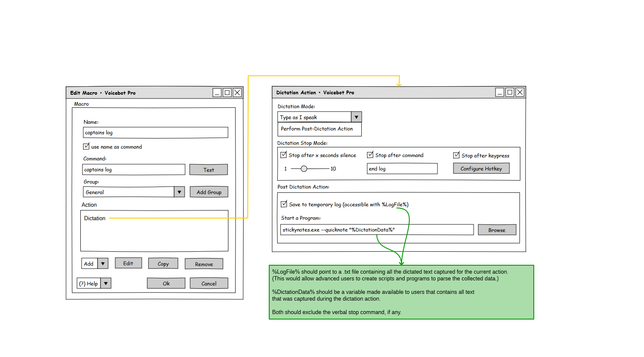Uncheck Stop after x seconds silence
Viewport: 644px width, 357px height.
pos(284,155)
